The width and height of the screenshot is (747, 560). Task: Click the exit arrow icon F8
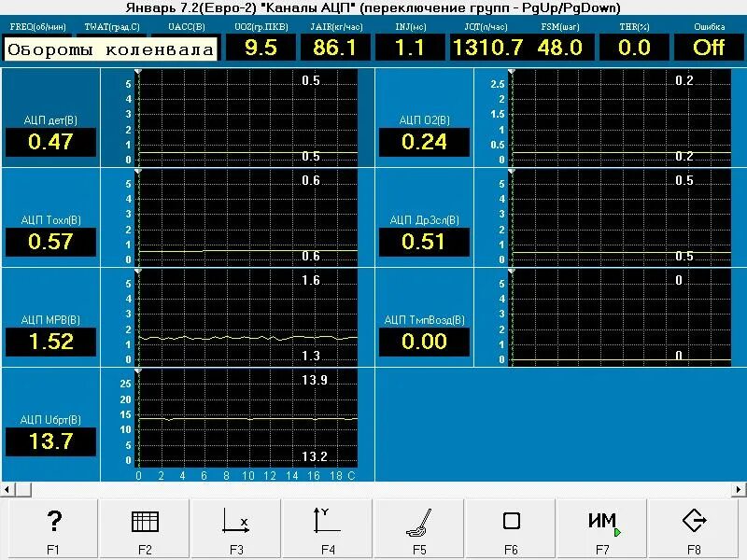click(694, 521)
